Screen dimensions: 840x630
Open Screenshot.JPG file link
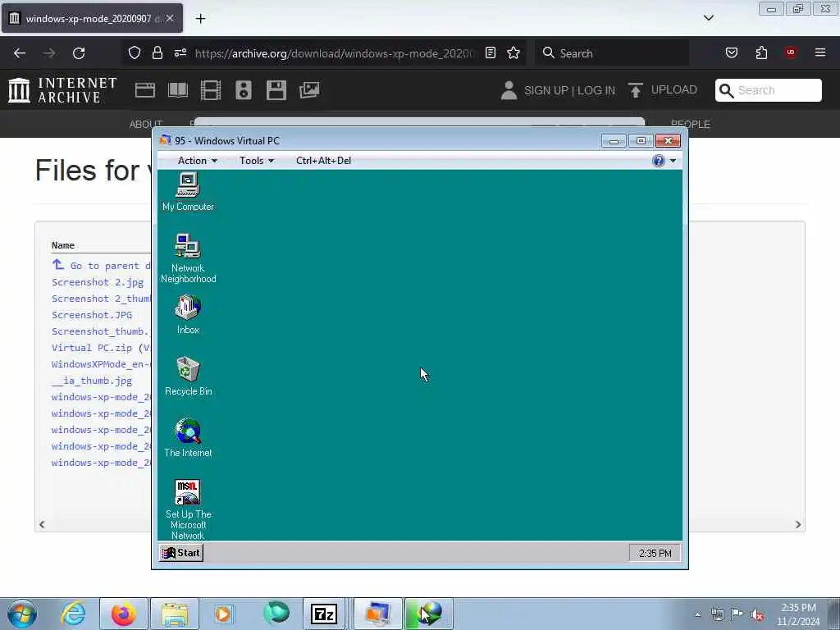[92, 315]
